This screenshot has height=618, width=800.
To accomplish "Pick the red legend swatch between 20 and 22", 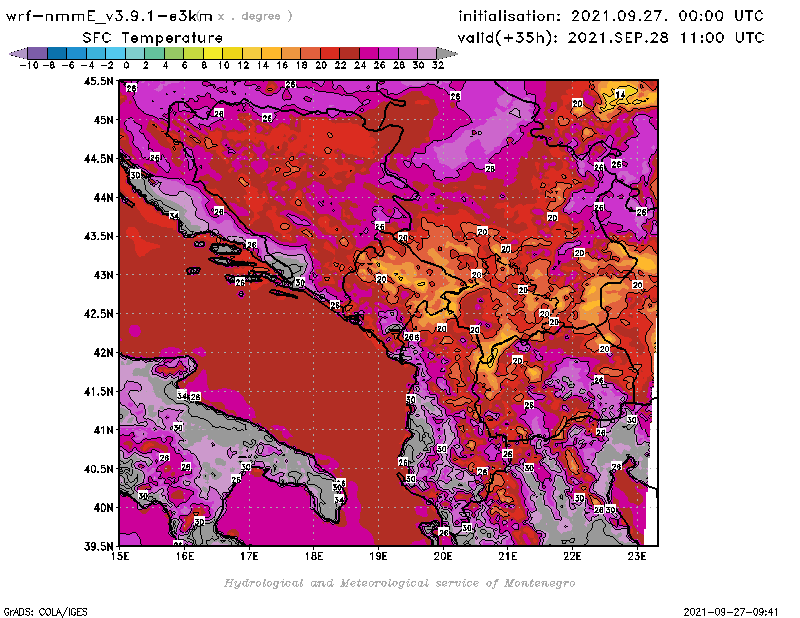I will pos(330,53).
